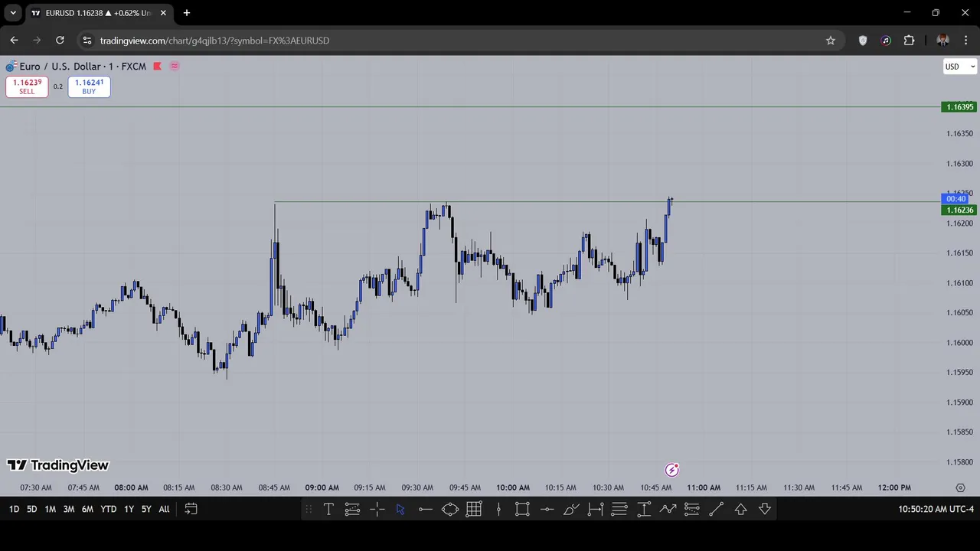980x551 pixels.
Task: Click the pink status icon beside flag
Action: pyautogui.click(x=175, y=67)
